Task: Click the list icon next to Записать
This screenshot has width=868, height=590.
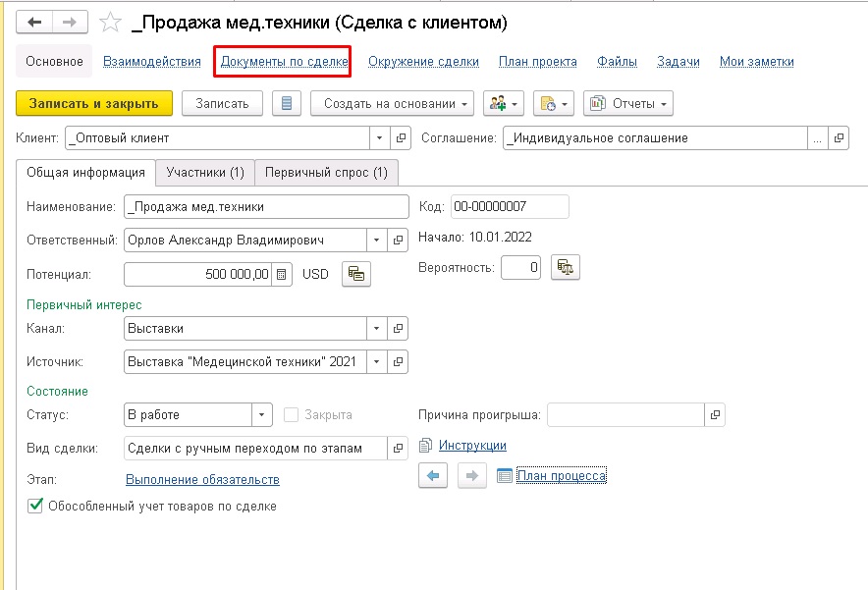Action: (286, 103)
